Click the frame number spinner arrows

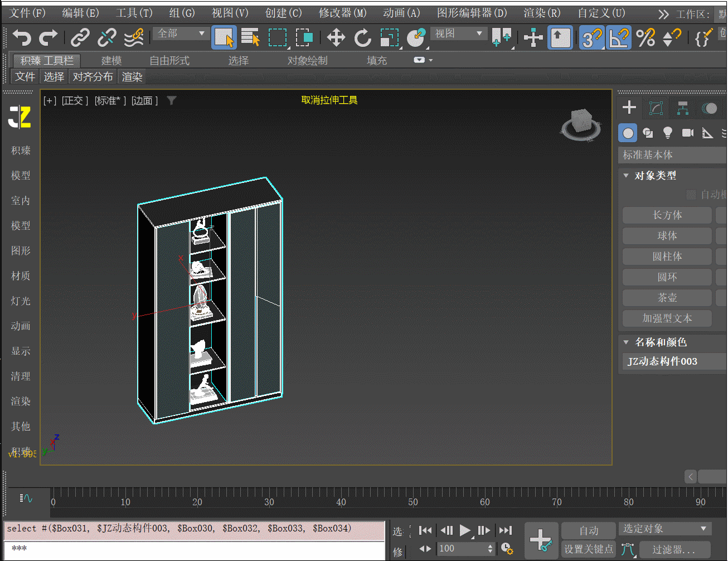(491, 549)
